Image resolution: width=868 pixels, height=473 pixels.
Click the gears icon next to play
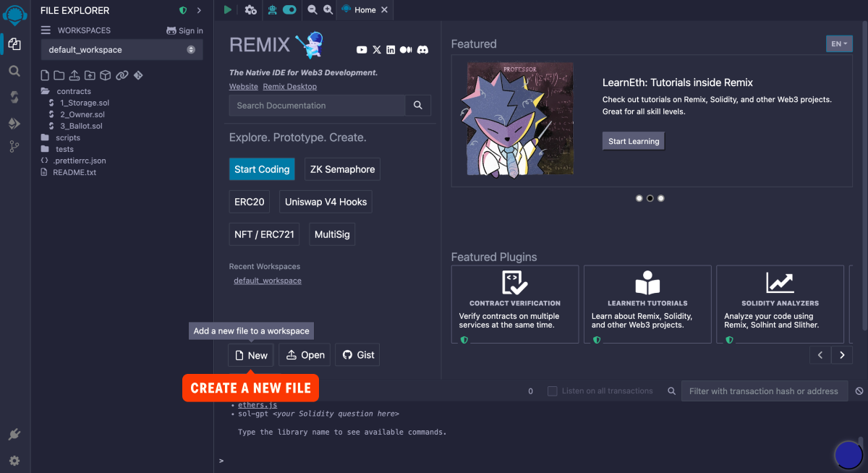250,9
